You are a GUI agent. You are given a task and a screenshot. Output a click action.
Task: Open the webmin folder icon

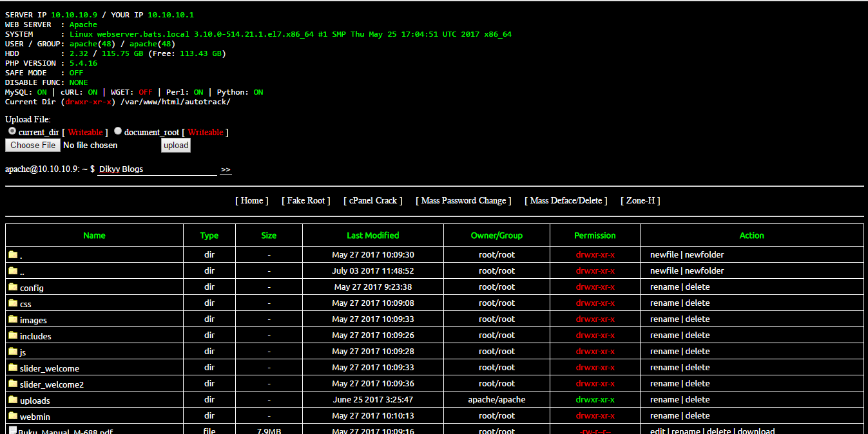tap(13, 415)
